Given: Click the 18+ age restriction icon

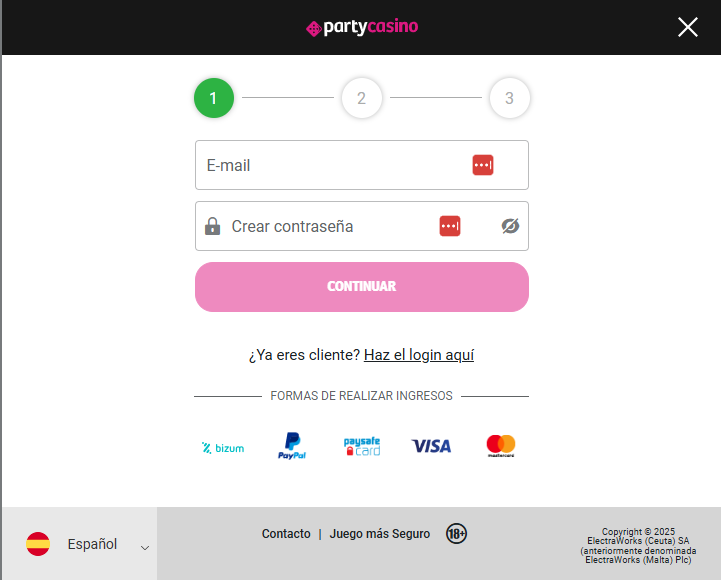Looking at the screenshot, I should pyautogui.click(x=456, y=534).
